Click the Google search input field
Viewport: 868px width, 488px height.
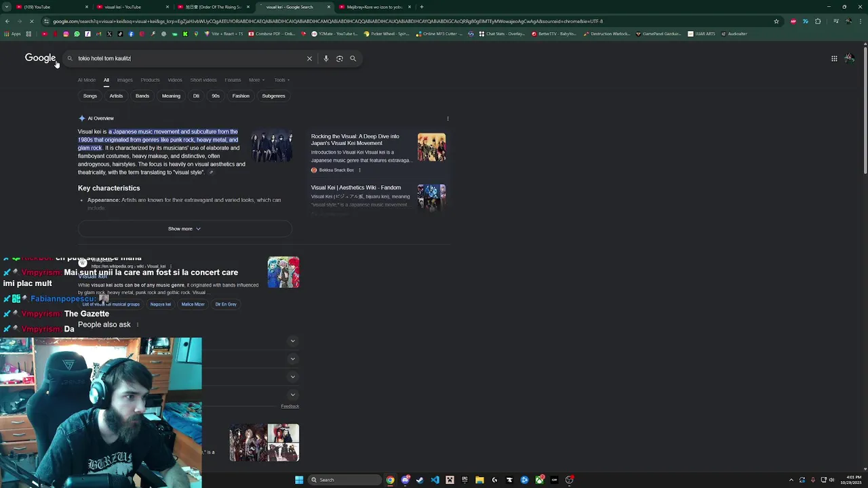tap(190, 58)
